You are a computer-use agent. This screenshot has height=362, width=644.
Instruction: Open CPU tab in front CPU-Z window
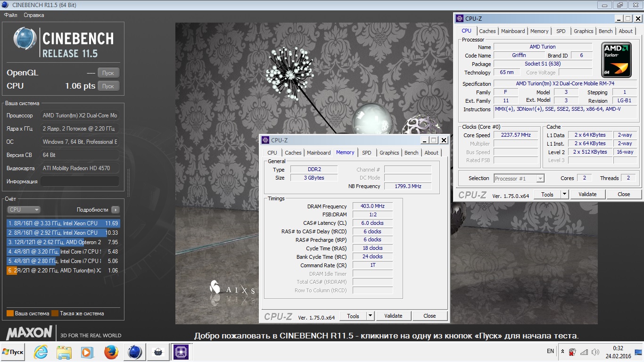tap(272, 153)
